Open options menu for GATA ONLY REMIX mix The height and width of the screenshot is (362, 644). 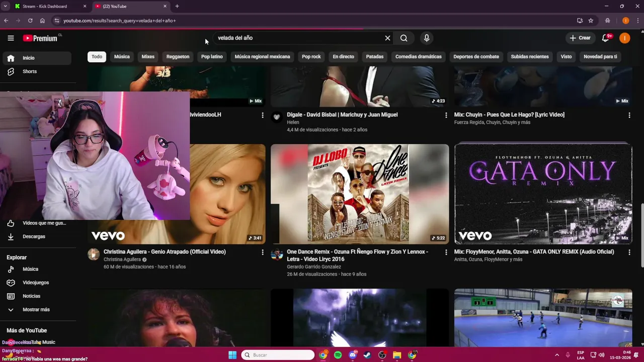click(629, 252)
